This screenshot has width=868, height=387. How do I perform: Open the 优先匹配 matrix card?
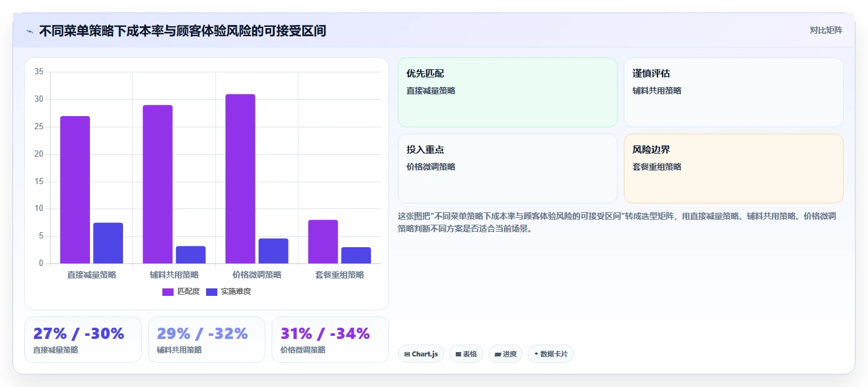click(508, 92)
